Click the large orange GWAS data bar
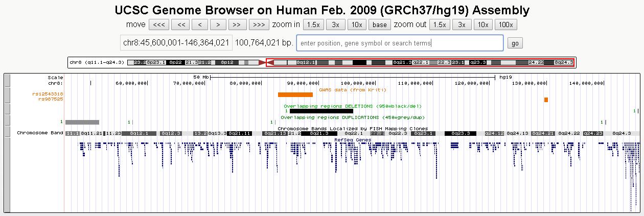 pyautogui.click(x=295, y=94)
